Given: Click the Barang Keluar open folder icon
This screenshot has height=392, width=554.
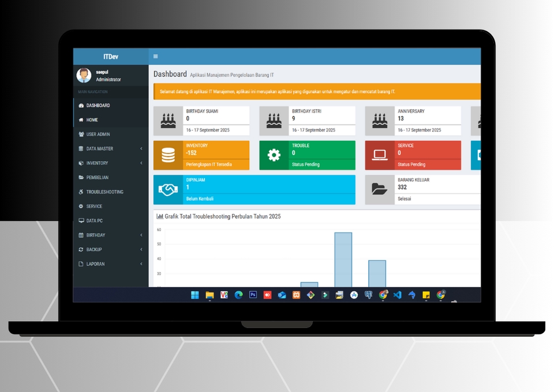Looking at the screenshot, I should tap(379, 190).
